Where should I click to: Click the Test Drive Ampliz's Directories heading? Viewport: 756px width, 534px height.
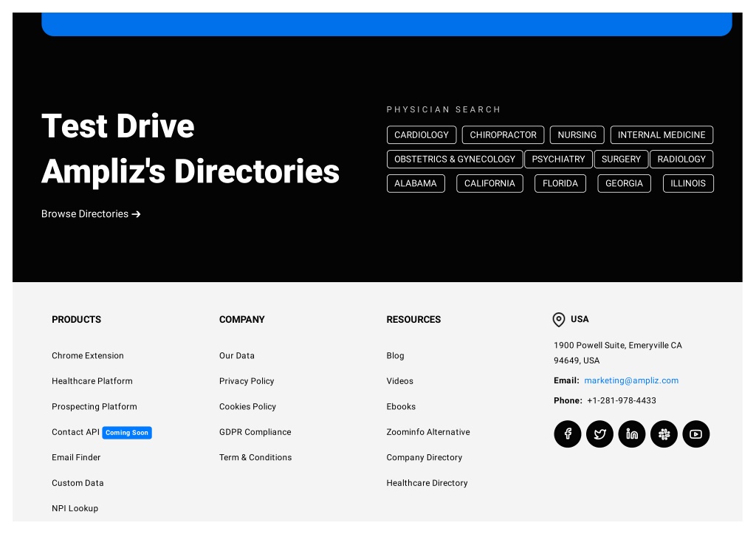190,148
